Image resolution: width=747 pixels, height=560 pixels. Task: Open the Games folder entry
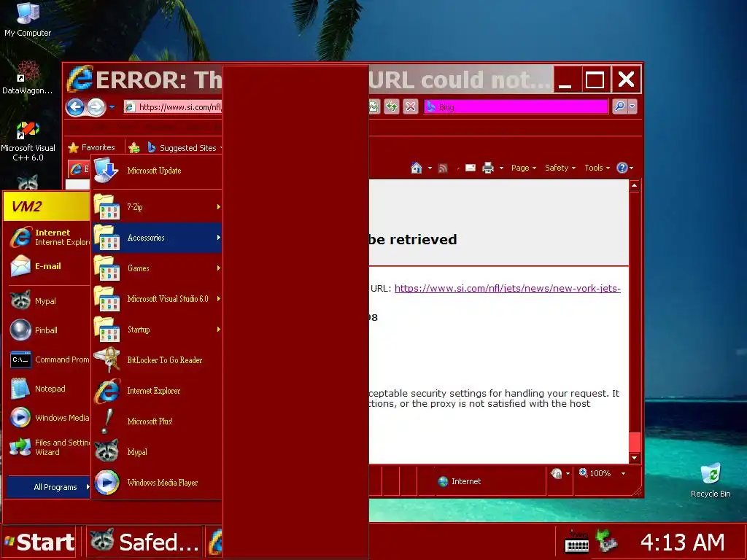coord(158,268)
